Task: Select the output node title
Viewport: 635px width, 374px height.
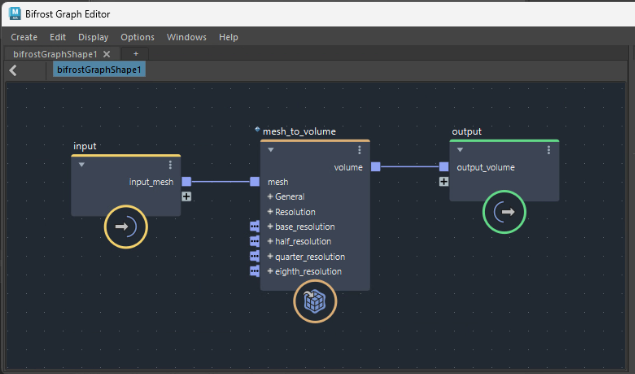Action: pos(467,132)
